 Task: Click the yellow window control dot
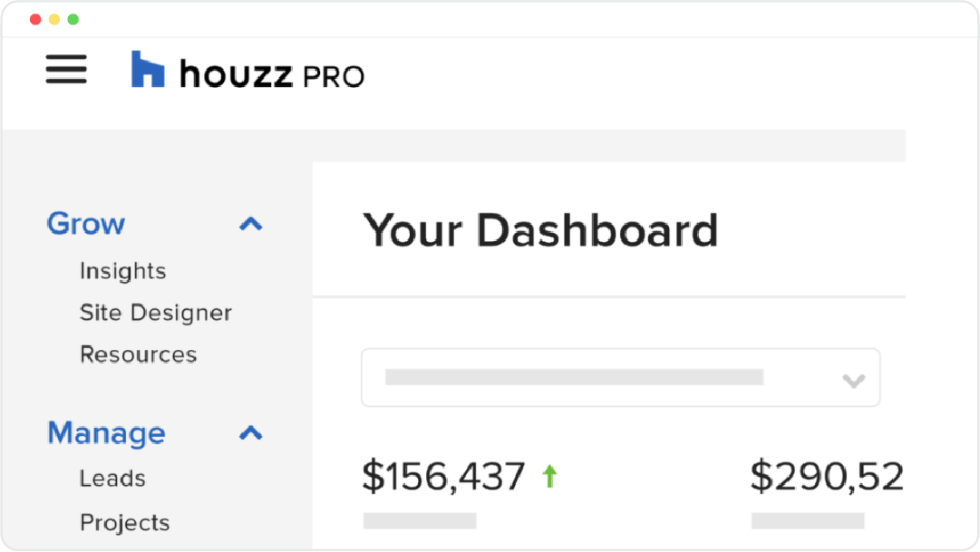click(53, 17)
